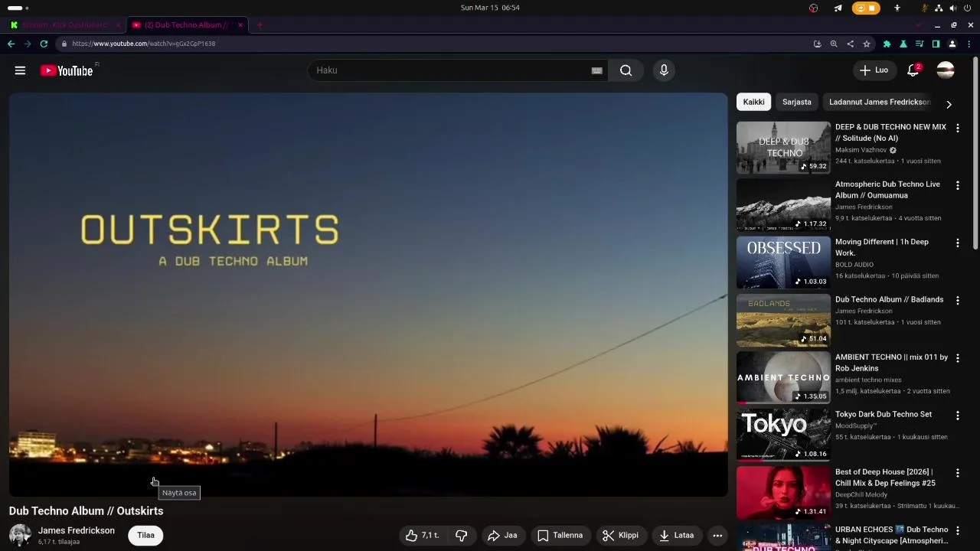Click the browser address bar URL
Screen dimensions: 980x551
pos(143,44)
